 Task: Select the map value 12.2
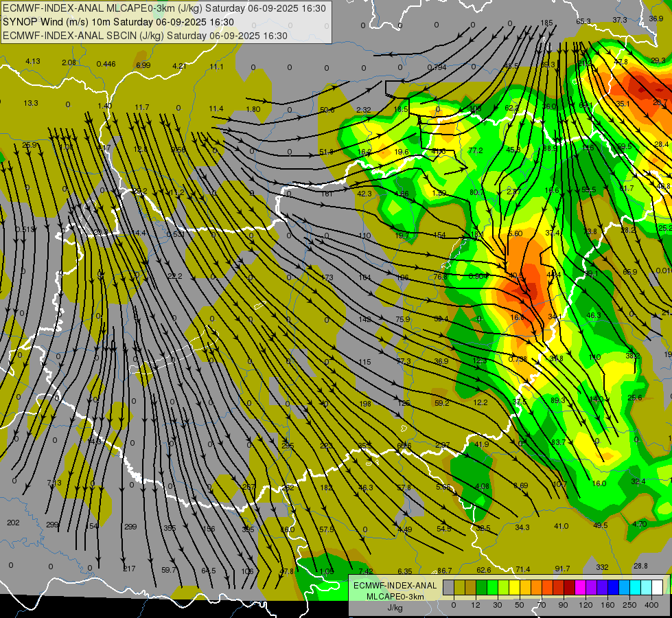click(480, 402)
